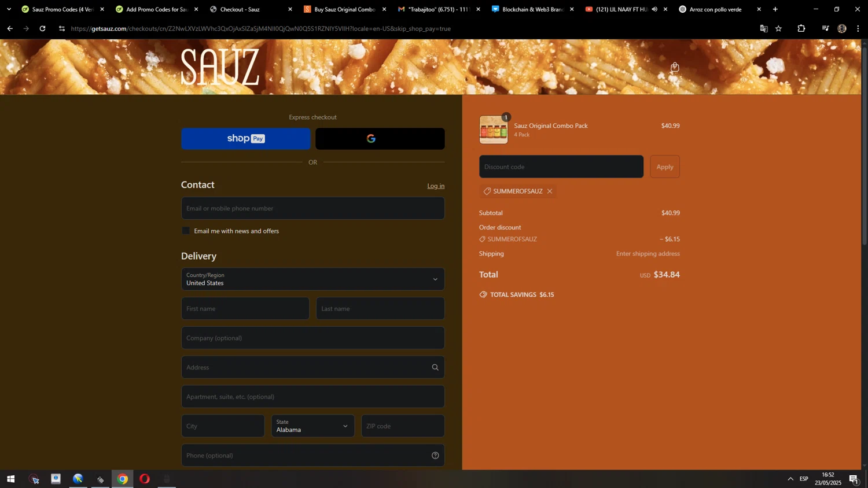The image size is (868, 488).
Task: Open Chrome from the taskbar
Action: coord(123,479)
